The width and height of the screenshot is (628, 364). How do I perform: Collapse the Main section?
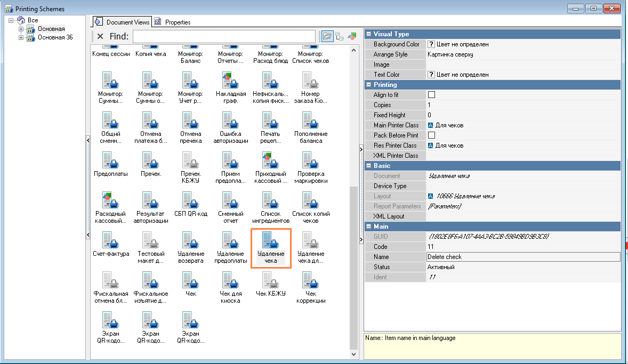coord(369,227)
